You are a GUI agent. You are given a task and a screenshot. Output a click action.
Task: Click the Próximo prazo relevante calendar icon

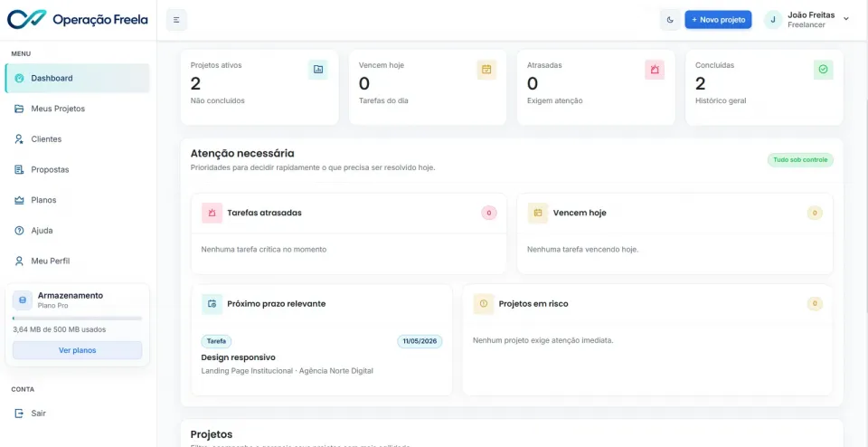coord(212,303)
